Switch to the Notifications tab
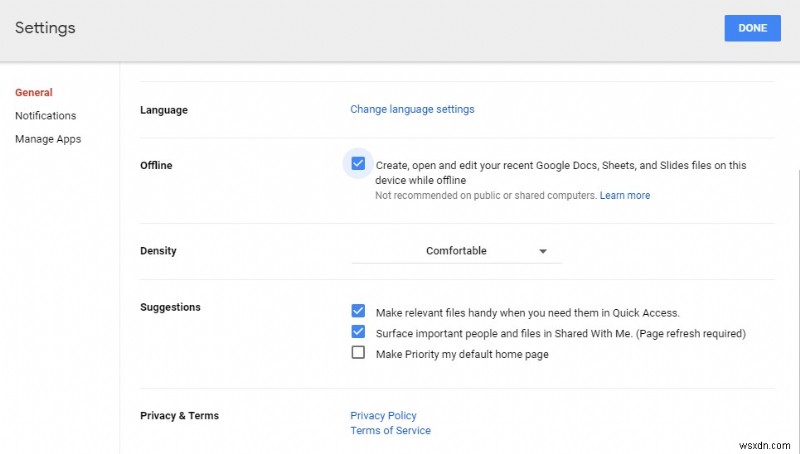This screenshot has height=454, width=800. pyautogui.click(x=45, y=116)
